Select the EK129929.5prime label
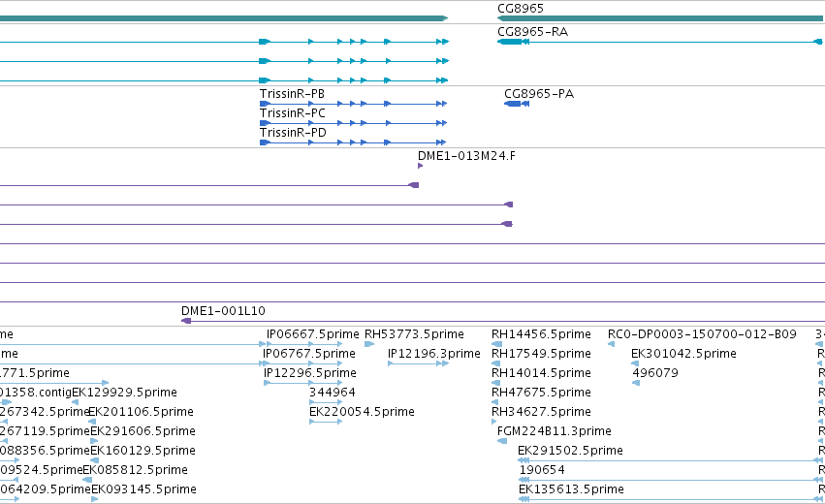825x504 pixels. click(x=125, y=393)
